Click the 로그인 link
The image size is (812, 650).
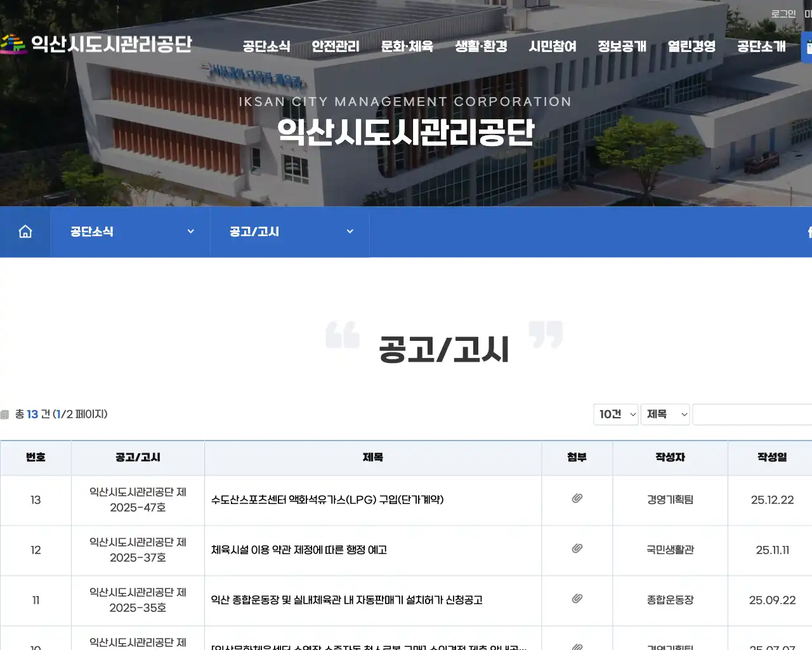pyautogui.click(x=783, y=13)
